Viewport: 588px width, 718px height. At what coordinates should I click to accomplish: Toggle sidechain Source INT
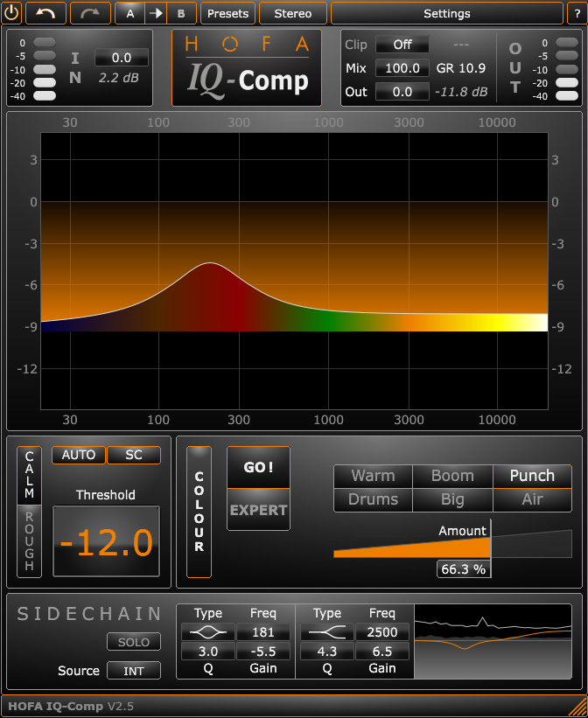click(x=134, y=671)
